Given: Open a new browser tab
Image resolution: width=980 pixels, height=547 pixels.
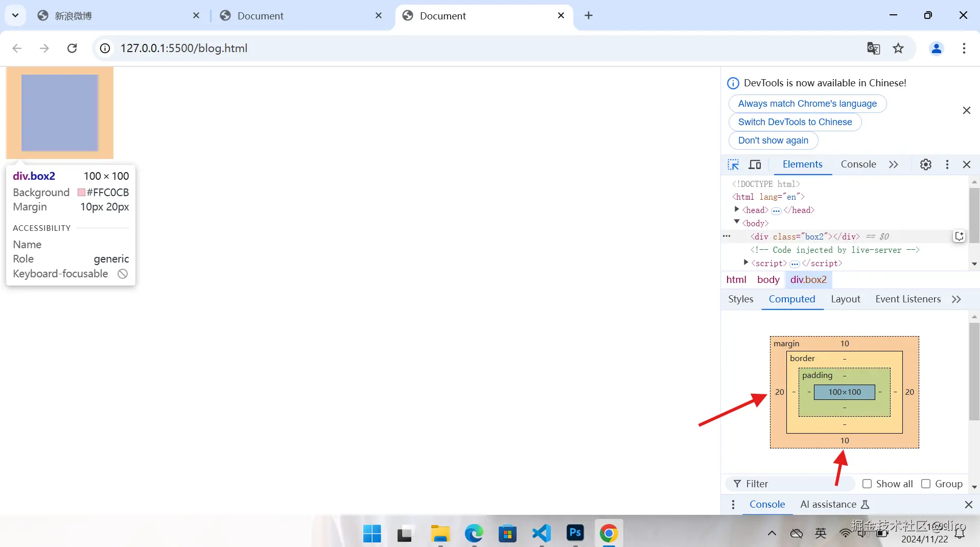Looking at the screenshot, I should click(589, 15).
